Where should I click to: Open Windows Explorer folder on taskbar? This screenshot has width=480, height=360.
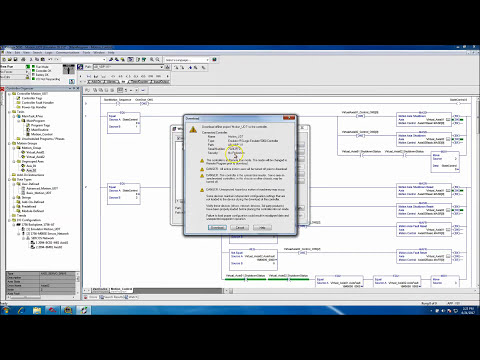point(37,310)
